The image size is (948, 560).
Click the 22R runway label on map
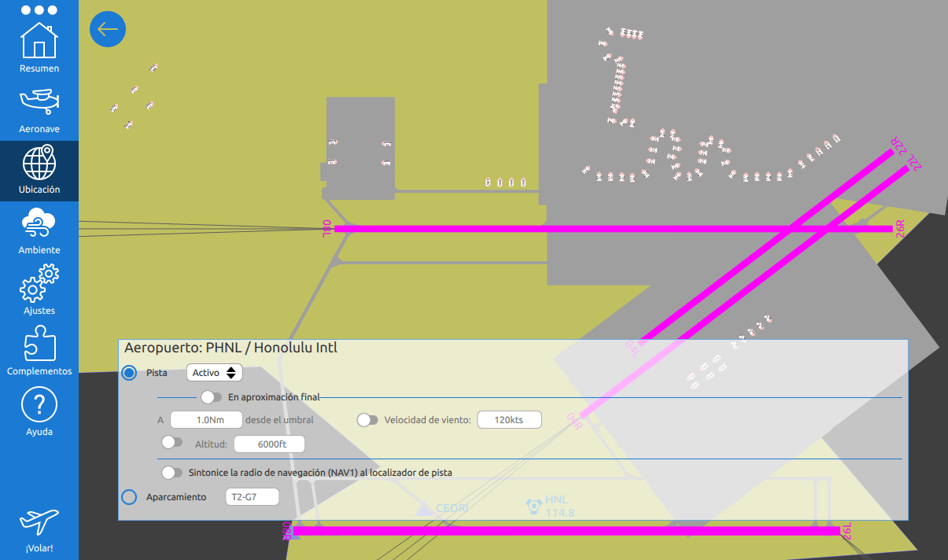(x=899, y=145)
